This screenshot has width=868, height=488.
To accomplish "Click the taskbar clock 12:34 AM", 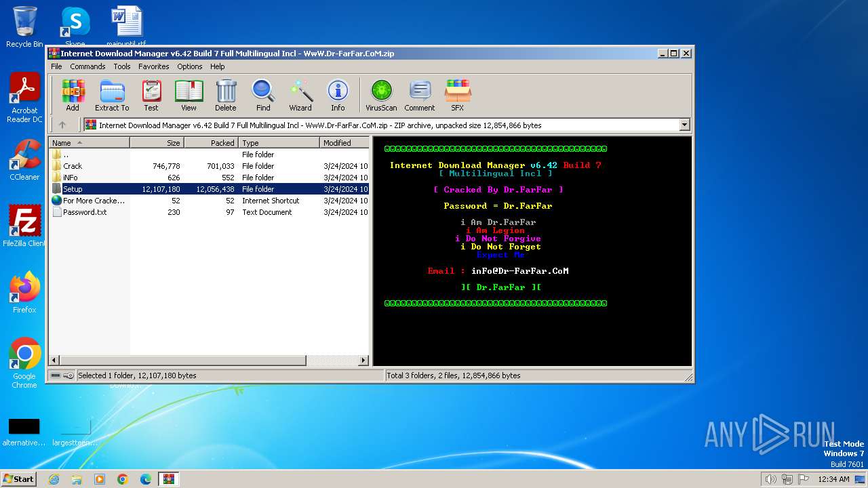I will point(833,479).
